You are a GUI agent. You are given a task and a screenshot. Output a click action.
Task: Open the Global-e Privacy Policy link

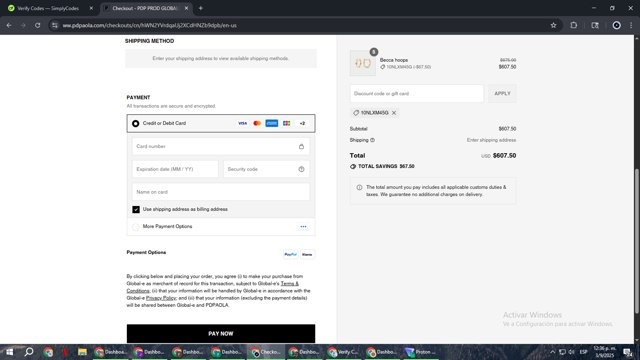click(161, 298)
